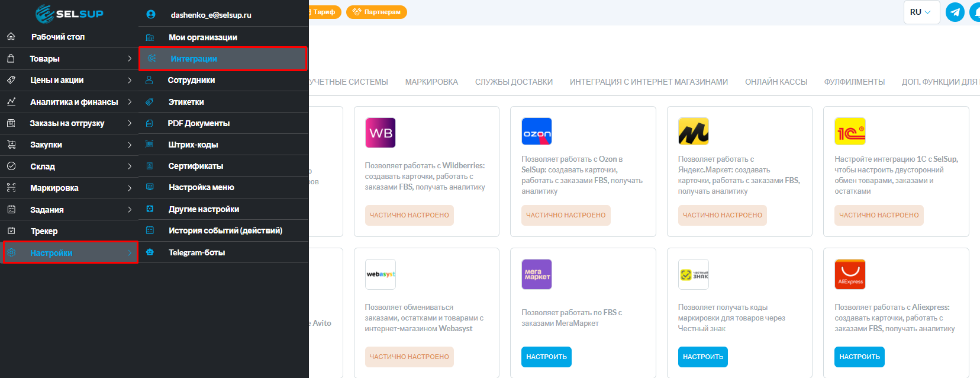
Task: Click the building icon beside Мои организации
Action: 150,37
